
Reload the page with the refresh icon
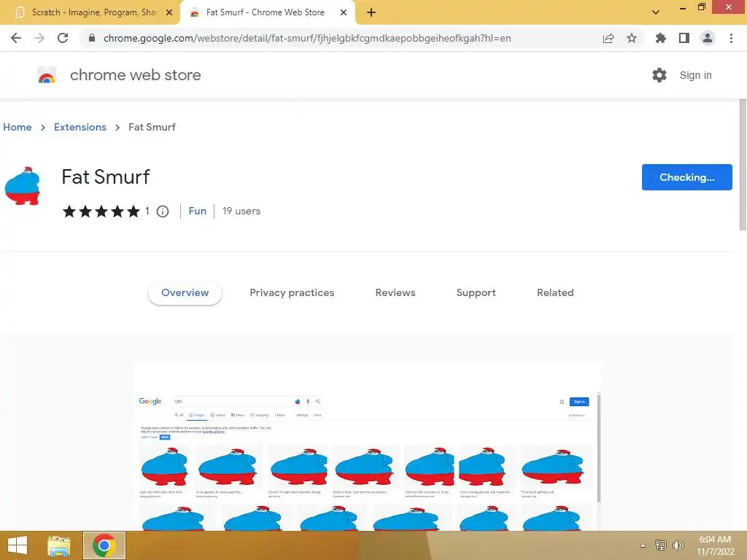click(x=63, y=38)
